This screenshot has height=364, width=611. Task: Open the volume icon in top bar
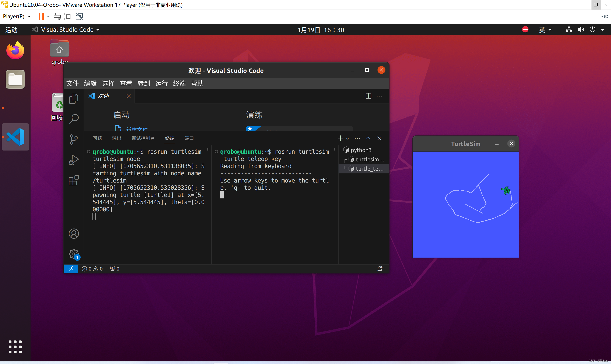(x=581, y=30)
